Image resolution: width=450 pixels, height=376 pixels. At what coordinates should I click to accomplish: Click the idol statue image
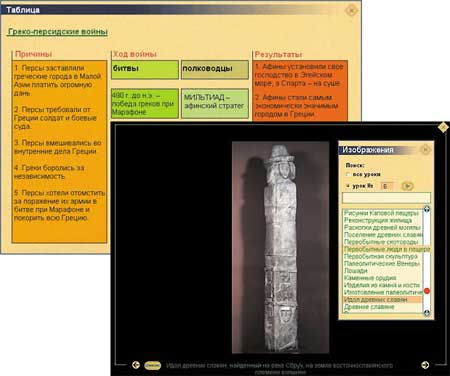tap(280, 247)
